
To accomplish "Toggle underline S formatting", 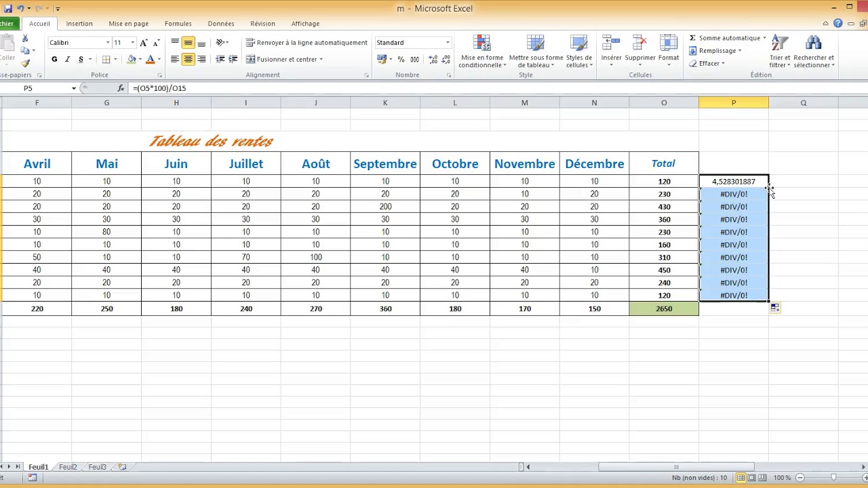I will (81, 60).
